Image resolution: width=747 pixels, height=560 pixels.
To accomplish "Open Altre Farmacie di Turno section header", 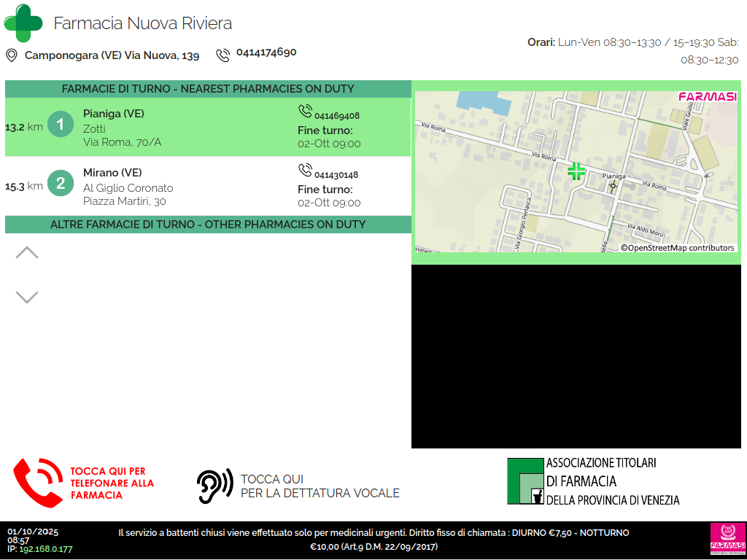I will click(208, 225).
